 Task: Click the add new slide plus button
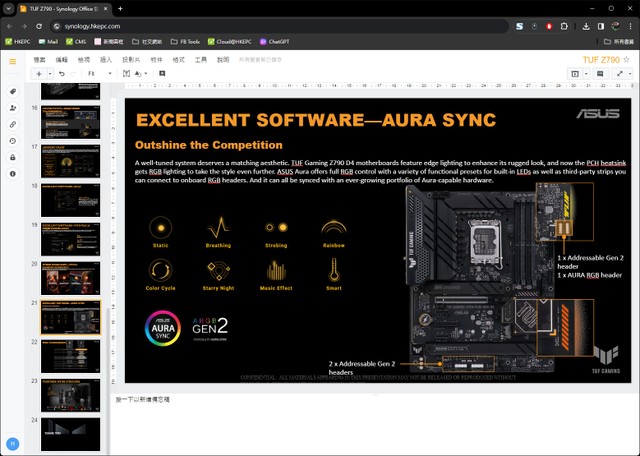click(x=39, y=74)
